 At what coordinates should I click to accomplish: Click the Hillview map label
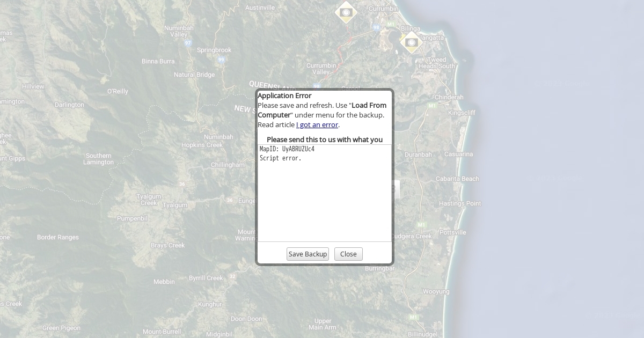[x=33, y=86]
